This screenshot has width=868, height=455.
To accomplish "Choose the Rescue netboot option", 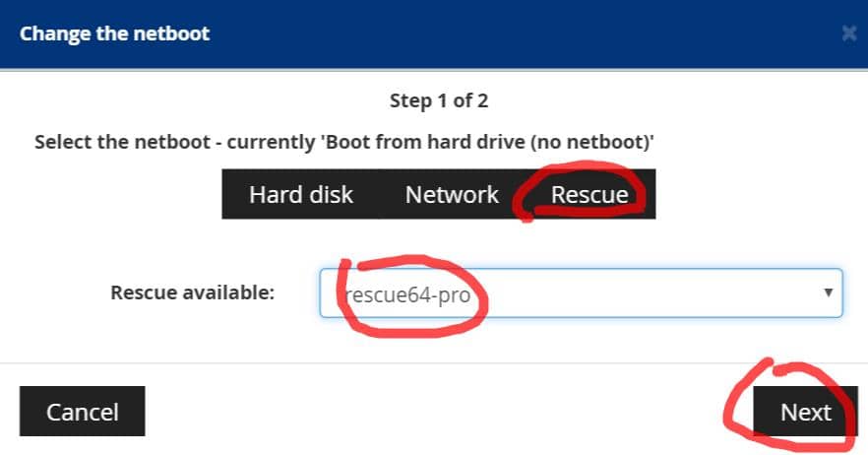I will tap(589, 194).
